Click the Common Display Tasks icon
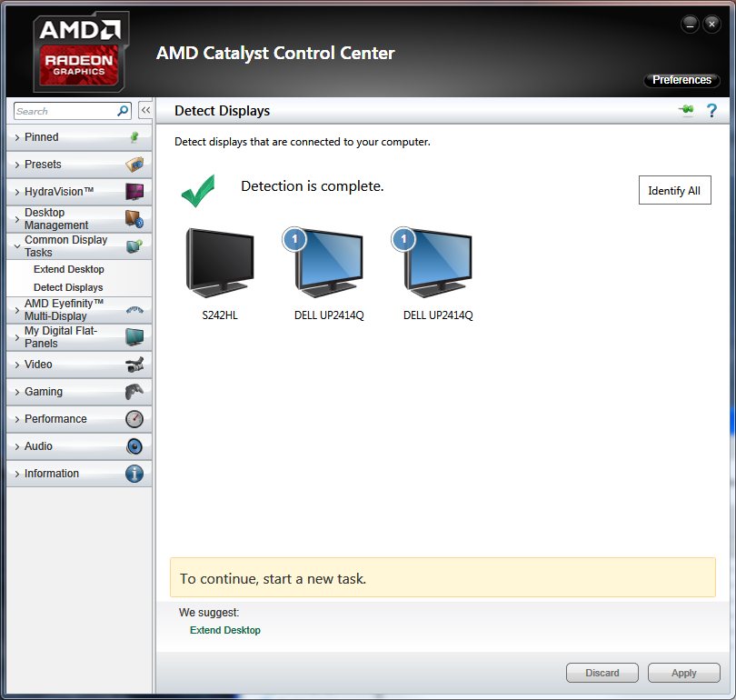The image size is (736, 700). point(134,246)
